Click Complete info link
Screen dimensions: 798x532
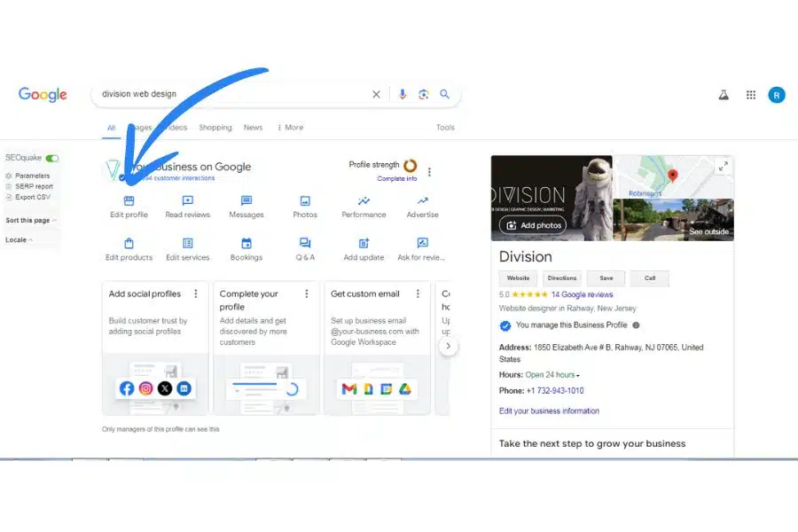[397, 179]
